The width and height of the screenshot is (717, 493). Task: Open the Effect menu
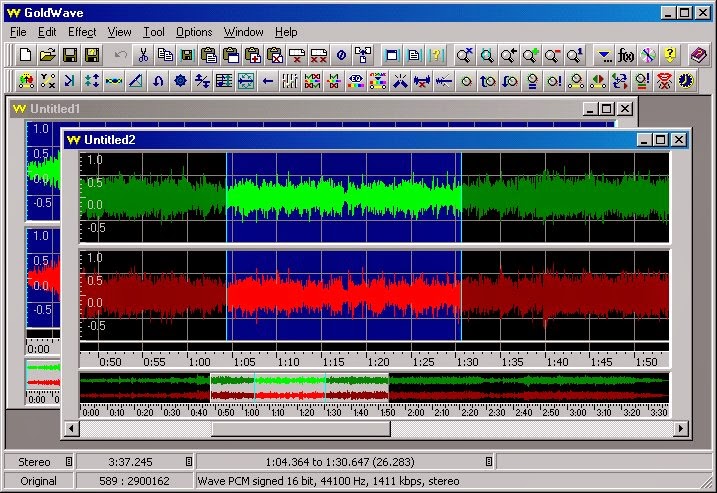(82, 32)
